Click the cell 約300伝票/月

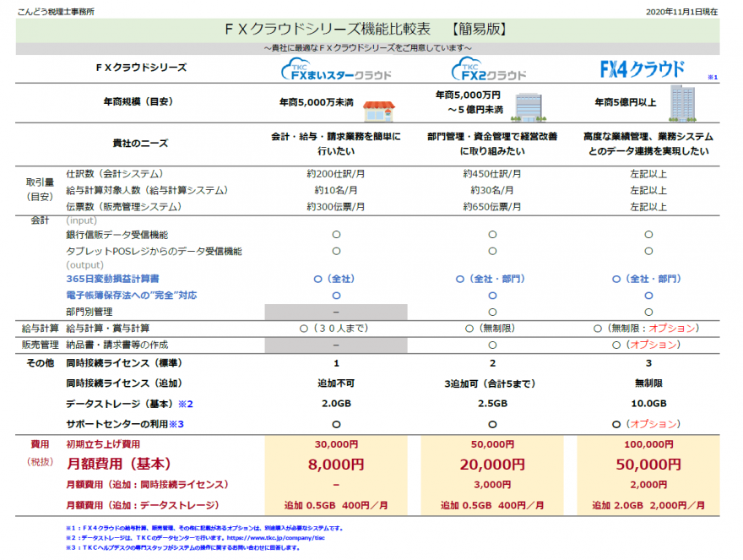[336, 207]
